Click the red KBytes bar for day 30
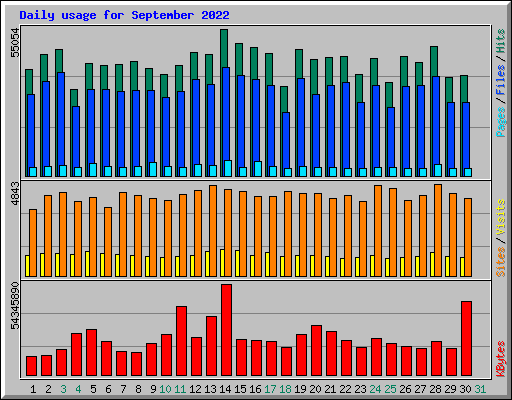This screenshot has width=512, height=400. [x=466, y=339]
